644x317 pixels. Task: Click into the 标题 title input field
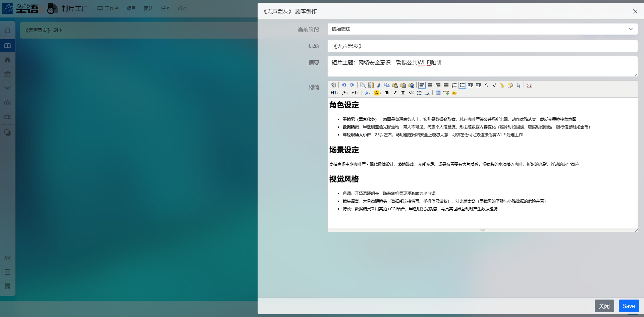coord(482,46)
